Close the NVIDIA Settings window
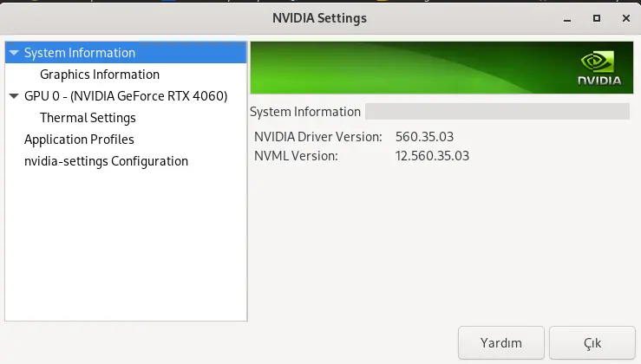The image size is (641, 364). point(626,18)
